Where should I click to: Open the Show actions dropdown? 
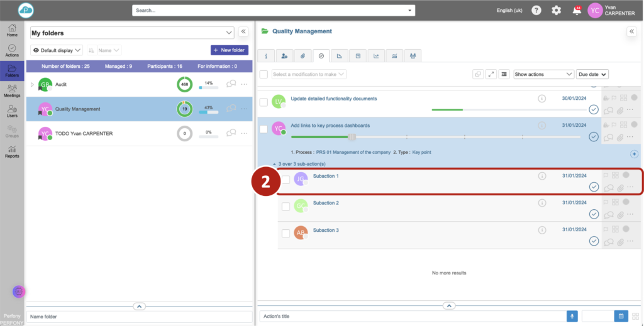point(543,74)
